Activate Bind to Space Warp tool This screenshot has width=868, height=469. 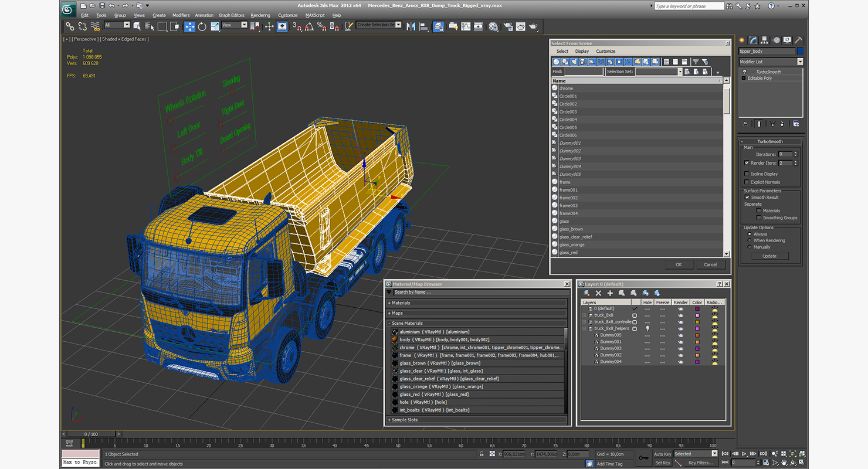click(x=95, y=26)
